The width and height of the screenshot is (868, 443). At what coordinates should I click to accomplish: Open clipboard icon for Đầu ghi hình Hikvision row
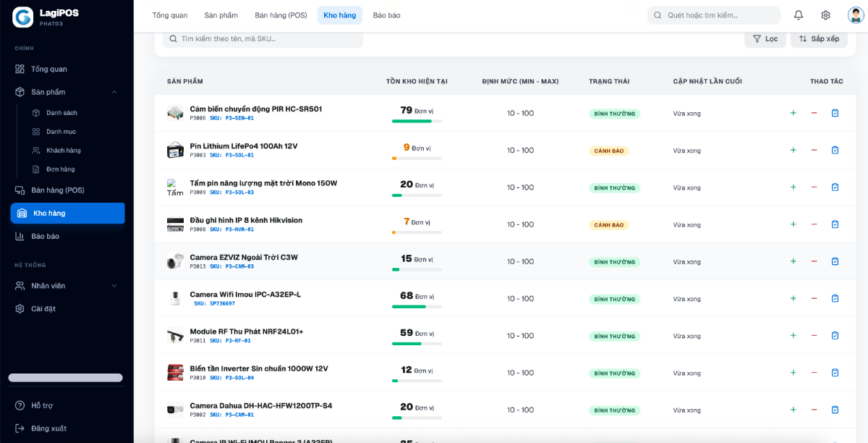coord(835,224)
